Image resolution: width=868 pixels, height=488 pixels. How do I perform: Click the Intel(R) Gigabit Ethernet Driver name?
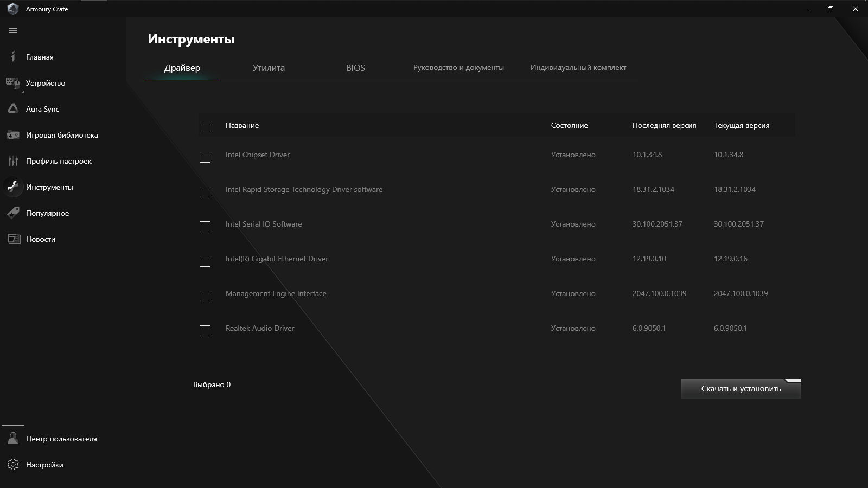pyautogui.click(x=277, y=259)
